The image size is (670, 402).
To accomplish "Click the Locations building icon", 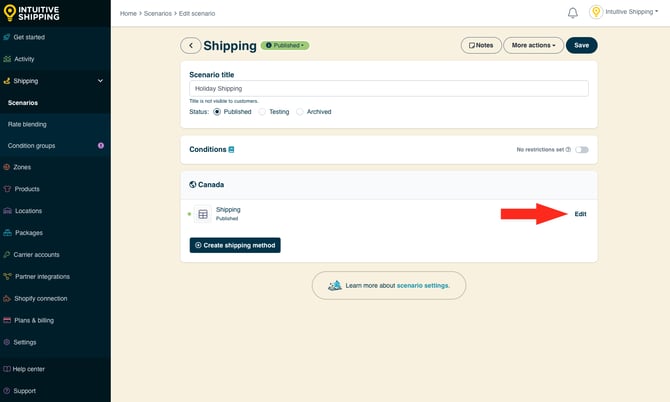I will (7, 211).
